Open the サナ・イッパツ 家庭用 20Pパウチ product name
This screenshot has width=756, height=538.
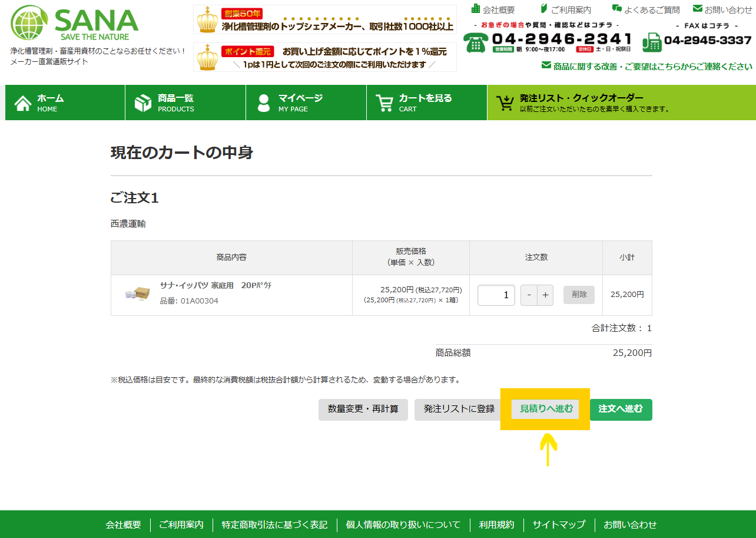click(215, 285)
